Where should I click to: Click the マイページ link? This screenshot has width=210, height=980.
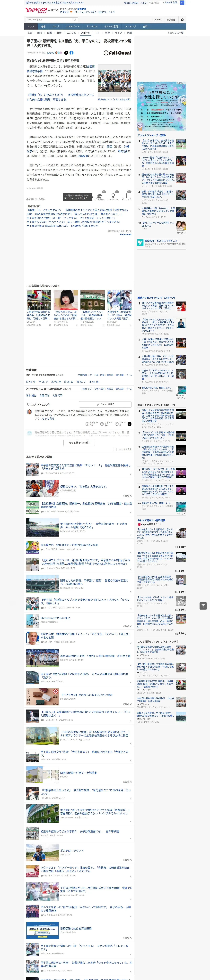click(x=157, y=20)
